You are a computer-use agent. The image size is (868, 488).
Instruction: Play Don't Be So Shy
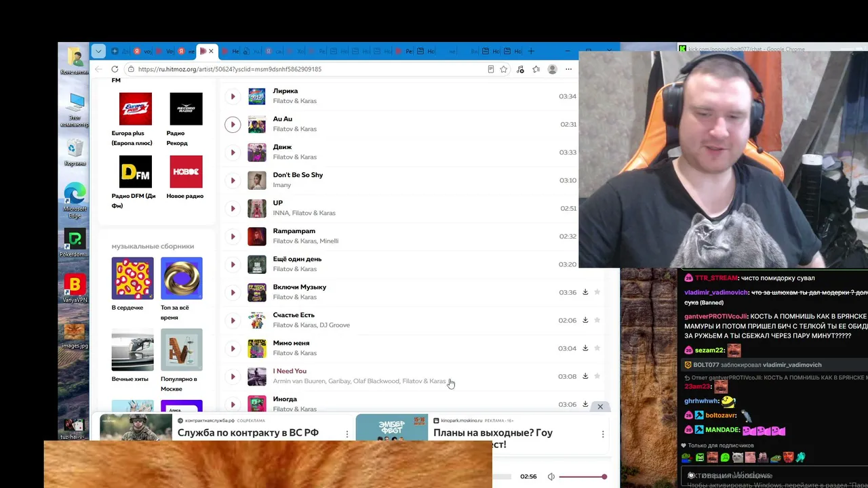click(233, 180)
